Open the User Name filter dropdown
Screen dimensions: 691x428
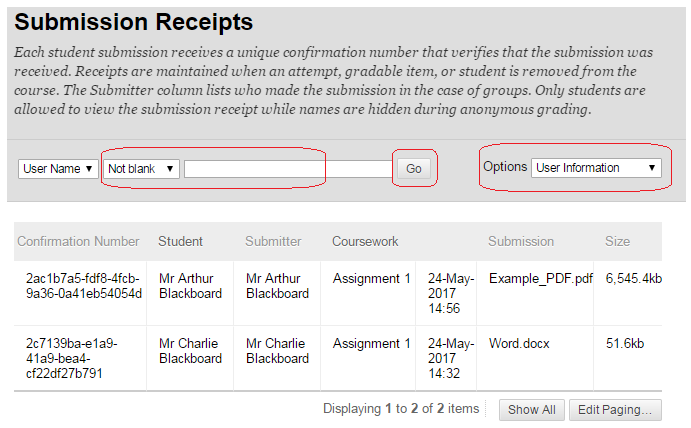[x=58, y=169]
